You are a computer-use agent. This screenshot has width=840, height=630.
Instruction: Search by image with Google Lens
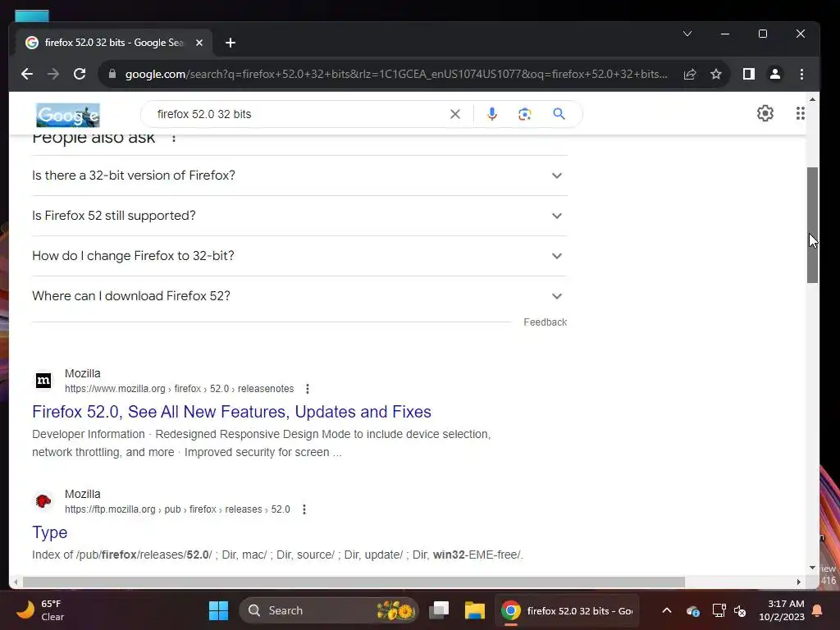click(x=524, y=114)
